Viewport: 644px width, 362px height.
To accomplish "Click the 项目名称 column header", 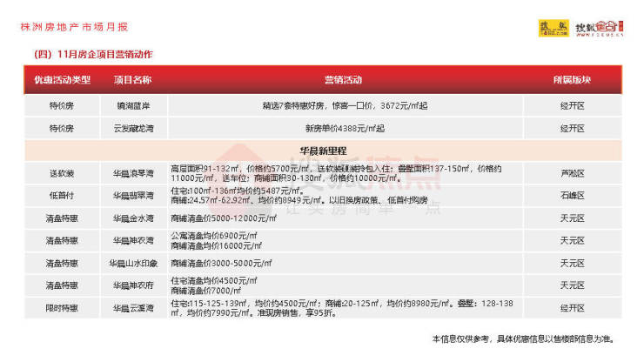I will tap(133, 80).
